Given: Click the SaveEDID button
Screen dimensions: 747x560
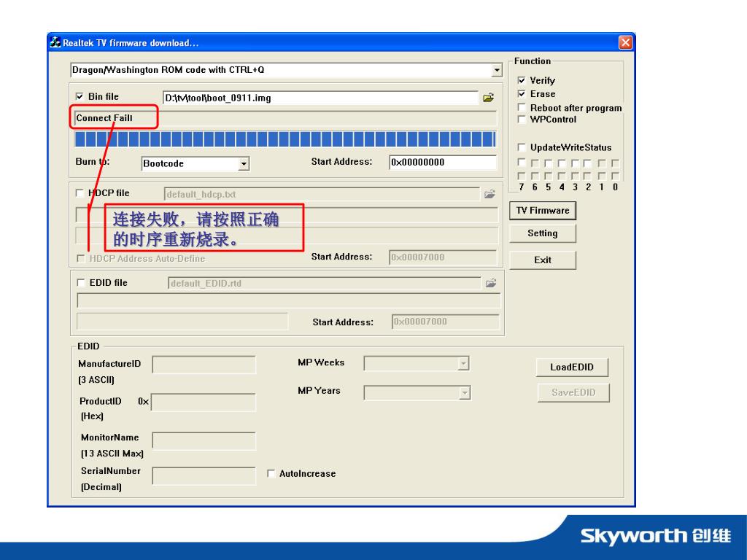Looking at the screenshot, I should click(573, 392).
